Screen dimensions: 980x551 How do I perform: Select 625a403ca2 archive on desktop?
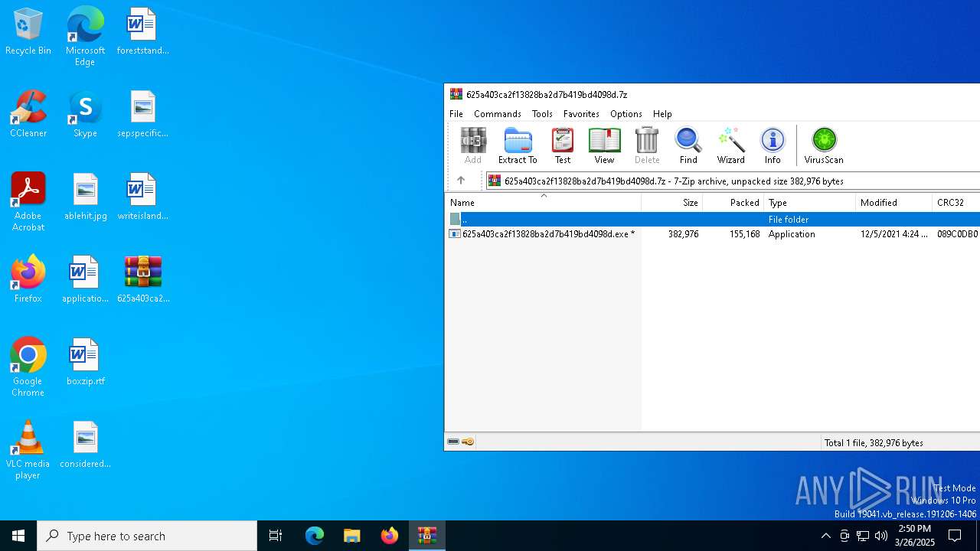(x=142, y=279)
